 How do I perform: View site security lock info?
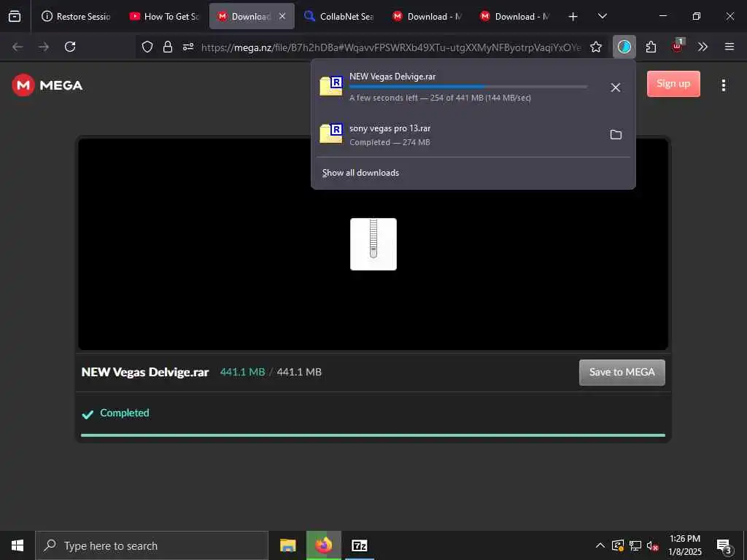click(168, 47)
